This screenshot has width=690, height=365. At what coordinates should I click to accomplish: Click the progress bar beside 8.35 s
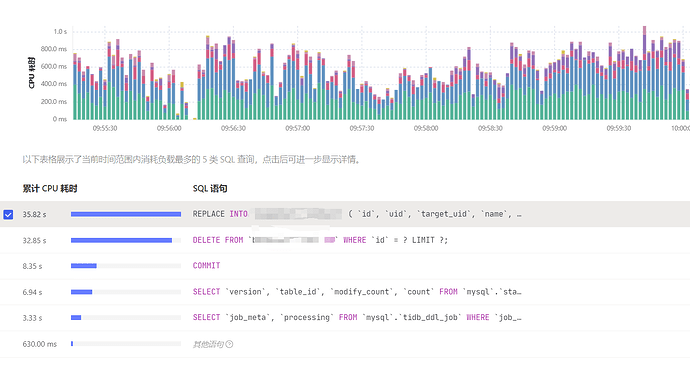[x=126, y=266]
